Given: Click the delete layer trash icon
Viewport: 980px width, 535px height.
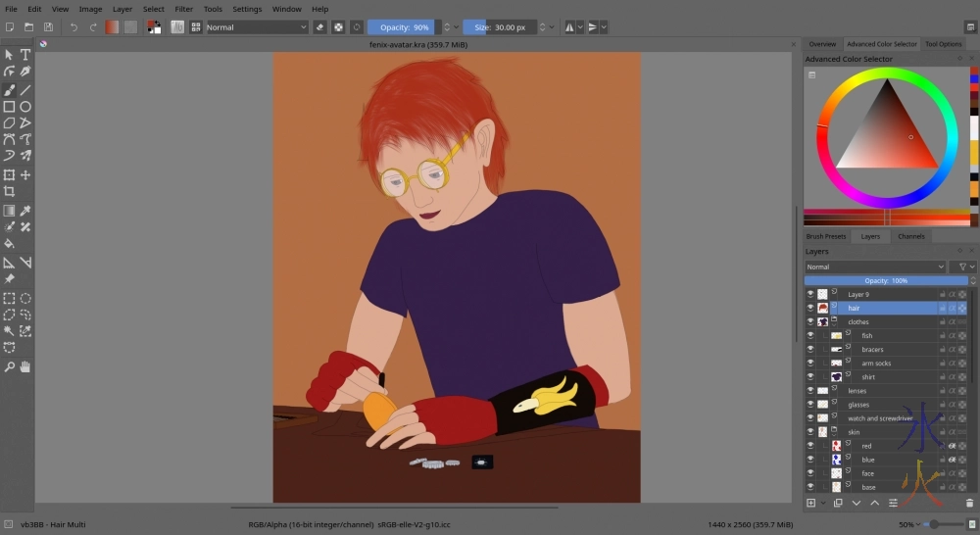Looking at the screenshot, I should [x=969, y=503].
